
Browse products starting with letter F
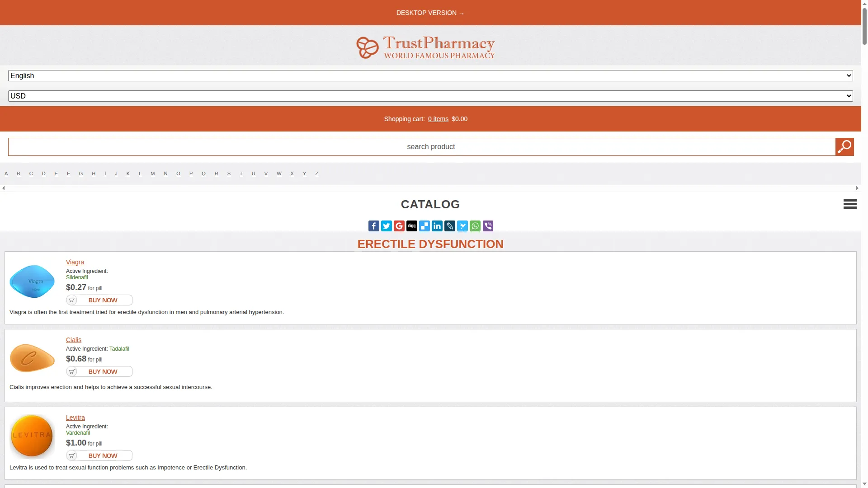point(68,174)
